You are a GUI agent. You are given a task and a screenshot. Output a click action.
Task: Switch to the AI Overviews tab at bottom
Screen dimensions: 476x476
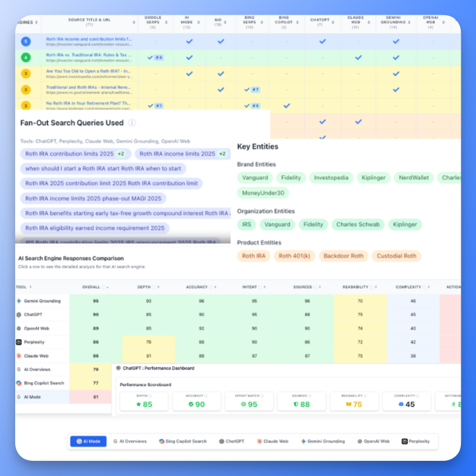[x=130, y=442]
